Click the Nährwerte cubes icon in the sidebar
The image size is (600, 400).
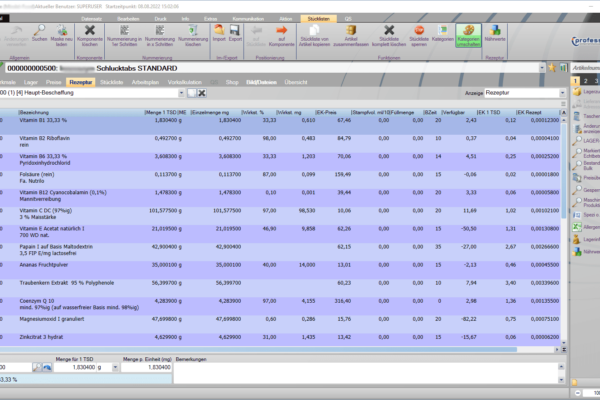[577, 251]
